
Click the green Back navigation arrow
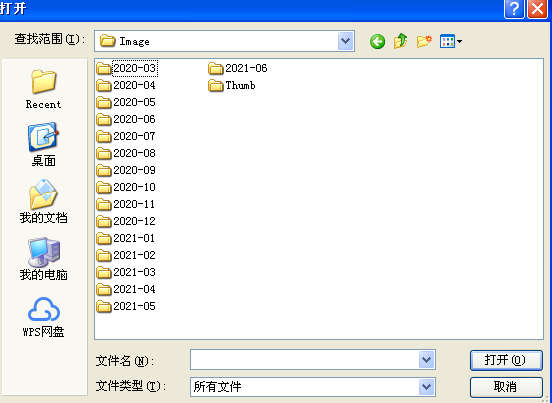point(377,42)
